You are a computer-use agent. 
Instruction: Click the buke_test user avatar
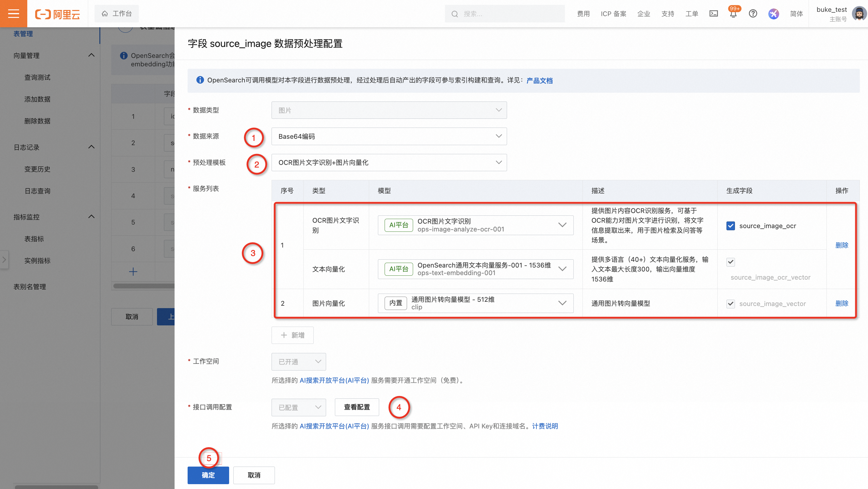[x=859, y=13]
